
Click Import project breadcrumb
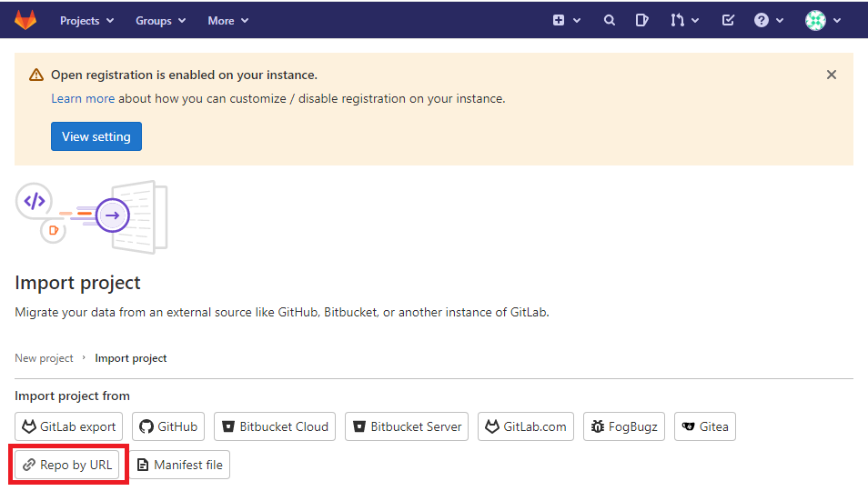131,358
